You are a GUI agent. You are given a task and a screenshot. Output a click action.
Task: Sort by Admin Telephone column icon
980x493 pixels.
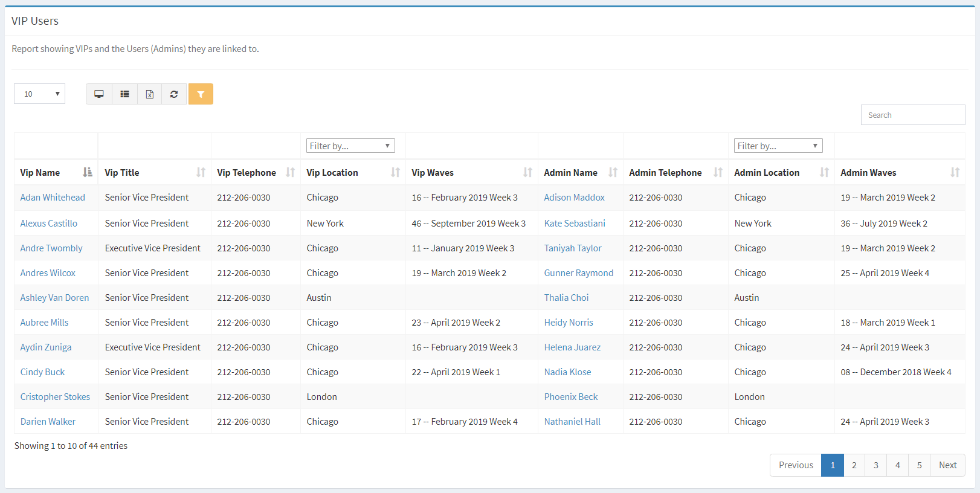click(718, 172)
